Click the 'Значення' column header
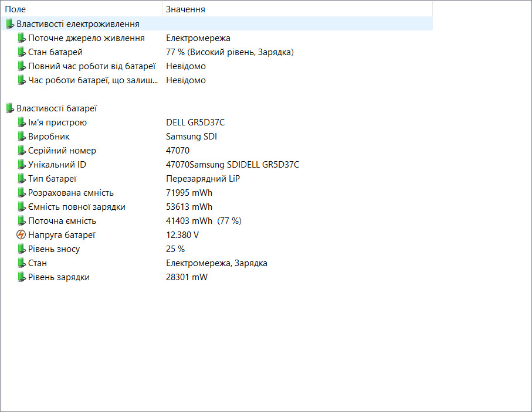The height and width of the screenshot is (412, 532). (297, 9)
